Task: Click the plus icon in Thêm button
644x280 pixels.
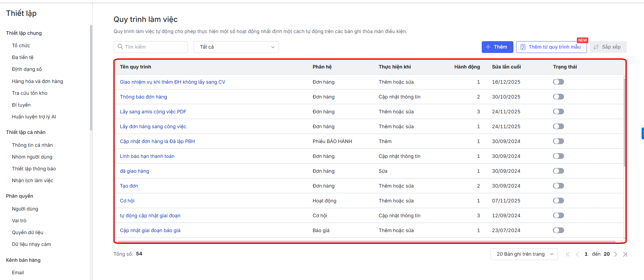Action: (x=488, y=47)
